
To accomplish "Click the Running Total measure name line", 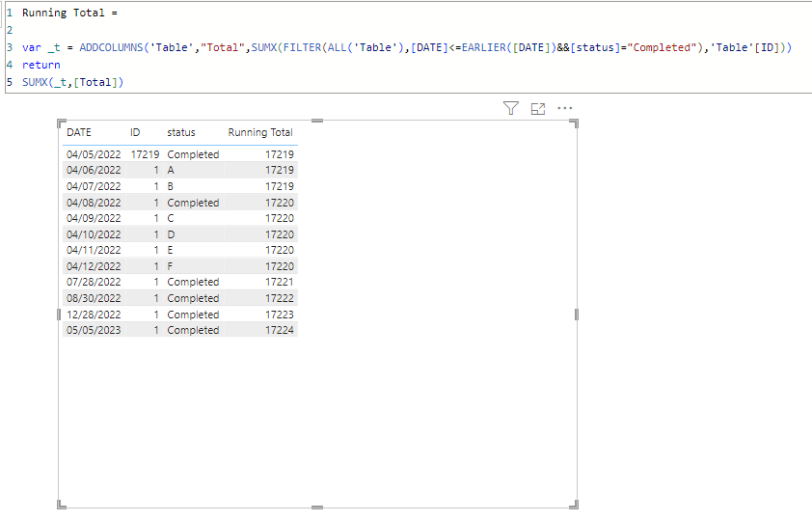I will [69, 13].
